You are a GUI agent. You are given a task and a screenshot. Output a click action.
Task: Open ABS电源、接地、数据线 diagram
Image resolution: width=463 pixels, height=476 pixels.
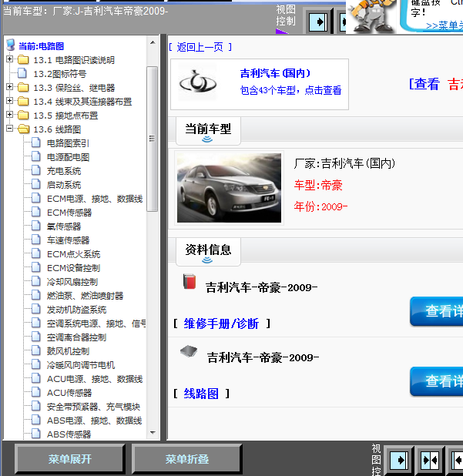pyautogui.click(x=95, y=421)
